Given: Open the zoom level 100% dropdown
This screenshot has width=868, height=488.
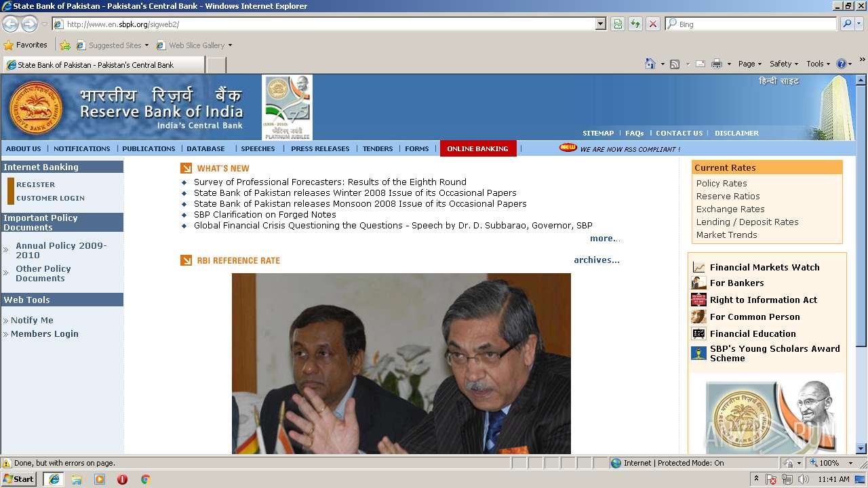Looking at the screenshot, I should point(852,463).
